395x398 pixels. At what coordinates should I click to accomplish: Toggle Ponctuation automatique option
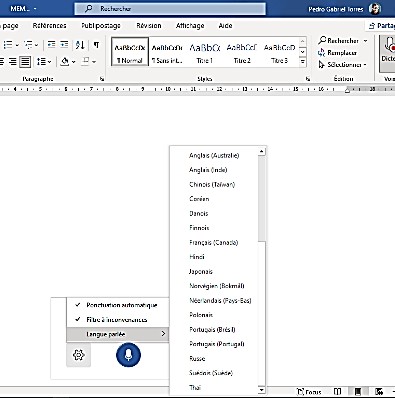[x=118, y=305]
